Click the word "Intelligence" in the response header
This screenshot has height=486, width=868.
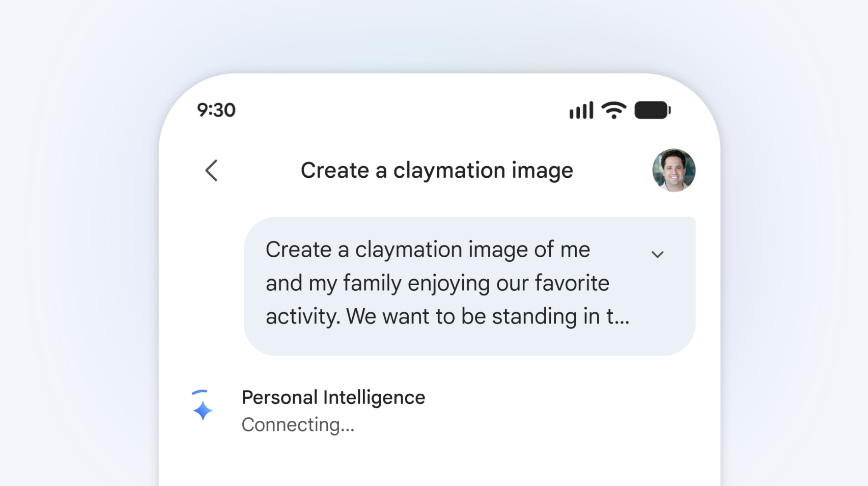pos(374,397)
